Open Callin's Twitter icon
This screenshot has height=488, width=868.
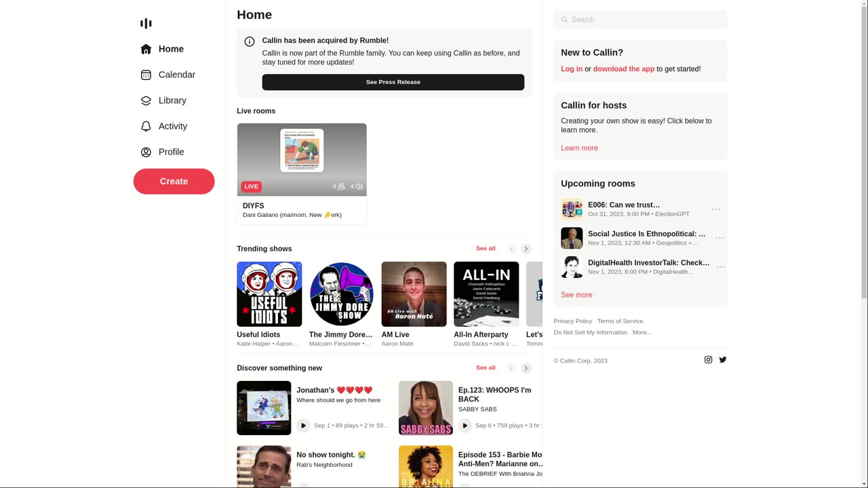click(723, 360)
